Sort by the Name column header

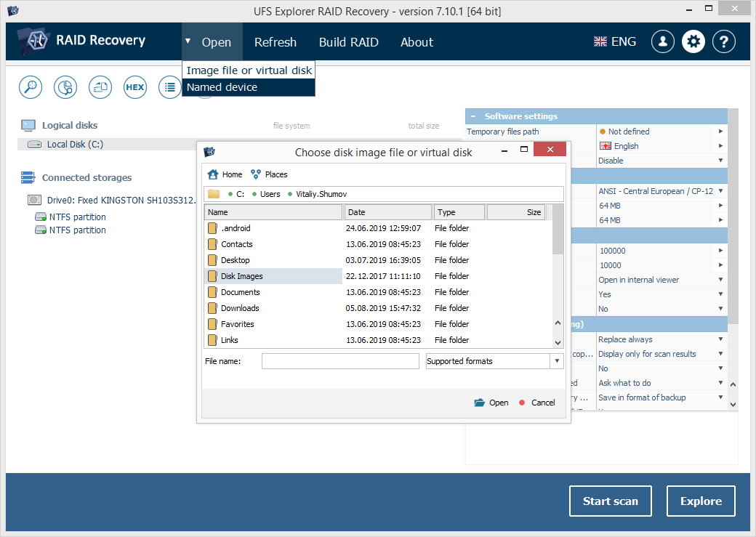[x=273, y=212]
